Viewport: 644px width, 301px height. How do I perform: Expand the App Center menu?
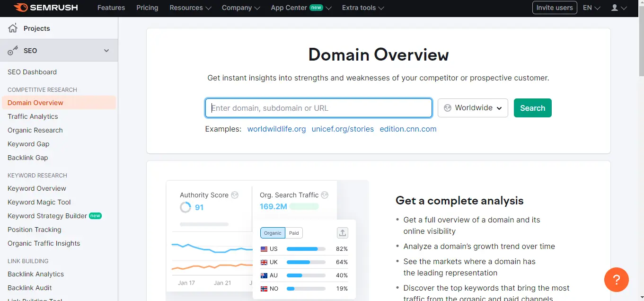click(x=301, y=8)
